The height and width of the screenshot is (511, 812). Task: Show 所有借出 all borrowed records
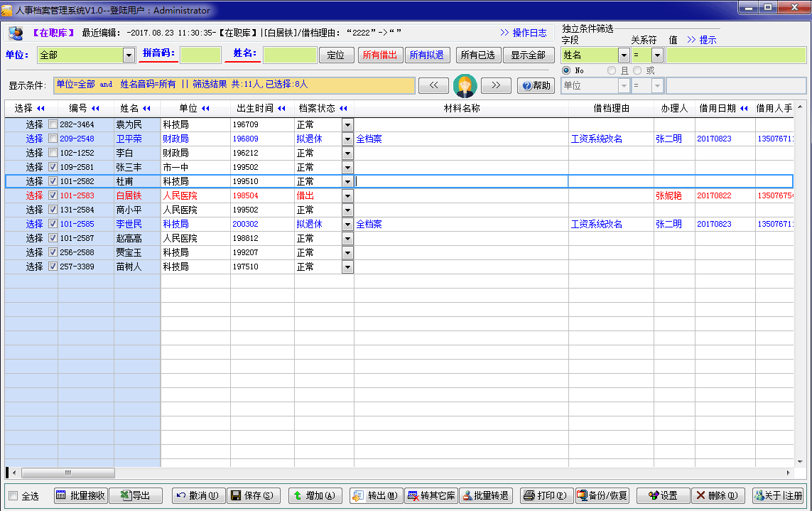(x=379, y=55)
